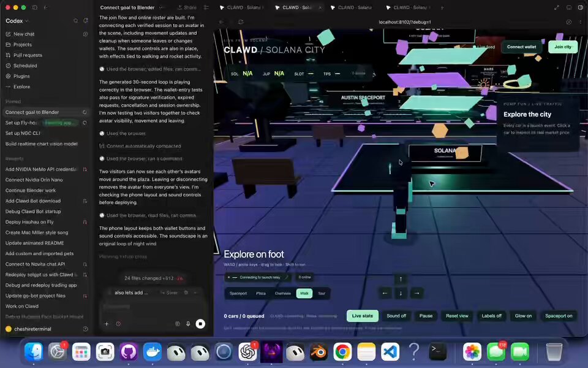Click the left arrow movement button
588x368 pixels.
[x=385, y=293]
